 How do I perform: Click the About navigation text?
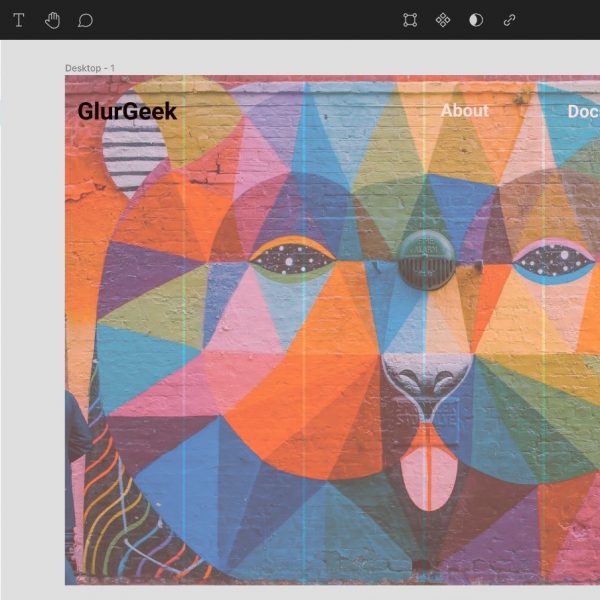pos(465,110)
